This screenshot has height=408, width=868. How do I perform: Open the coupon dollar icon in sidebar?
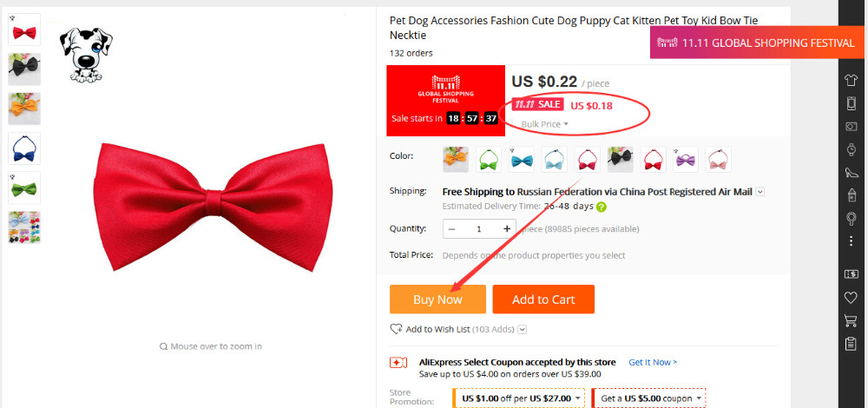coord(851,274)
